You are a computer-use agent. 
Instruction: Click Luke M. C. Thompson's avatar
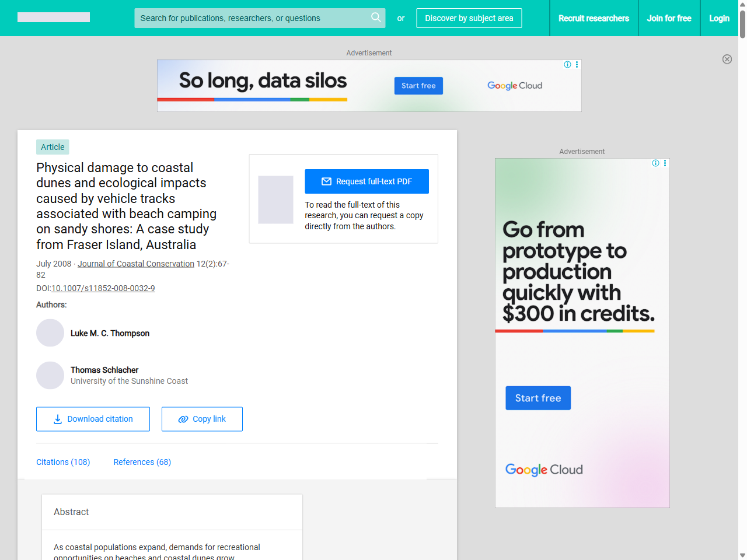pos(50,333)
